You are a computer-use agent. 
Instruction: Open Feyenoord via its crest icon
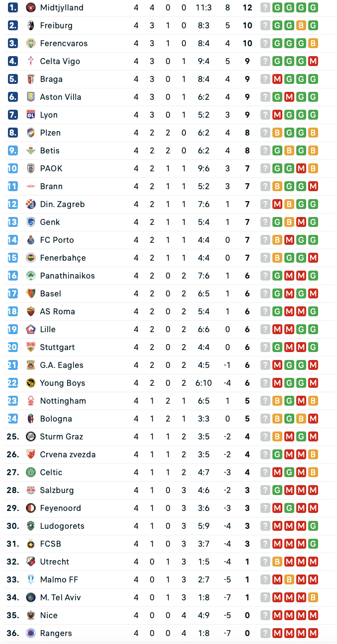30,508
